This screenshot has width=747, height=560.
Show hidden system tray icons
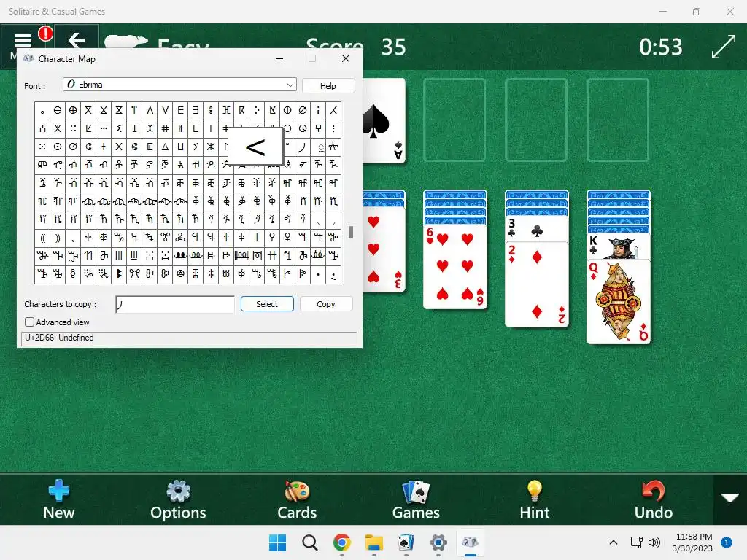(x=613, y=542)
